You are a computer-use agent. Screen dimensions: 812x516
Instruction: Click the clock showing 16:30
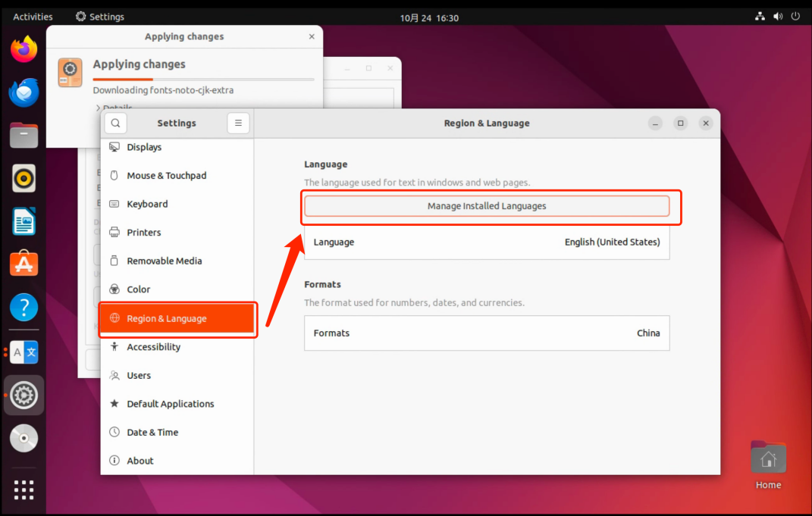(429, 17)
